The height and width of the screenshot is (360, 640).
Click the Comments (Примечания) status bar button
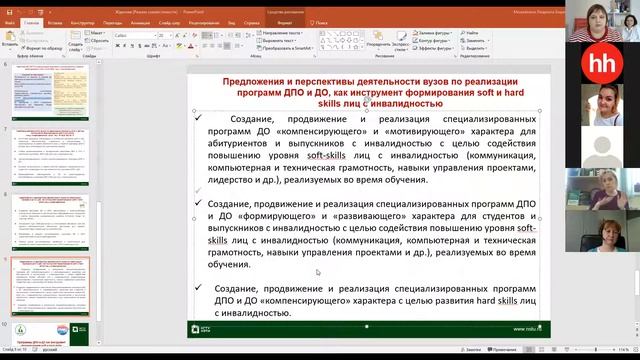tap(502, 350)
